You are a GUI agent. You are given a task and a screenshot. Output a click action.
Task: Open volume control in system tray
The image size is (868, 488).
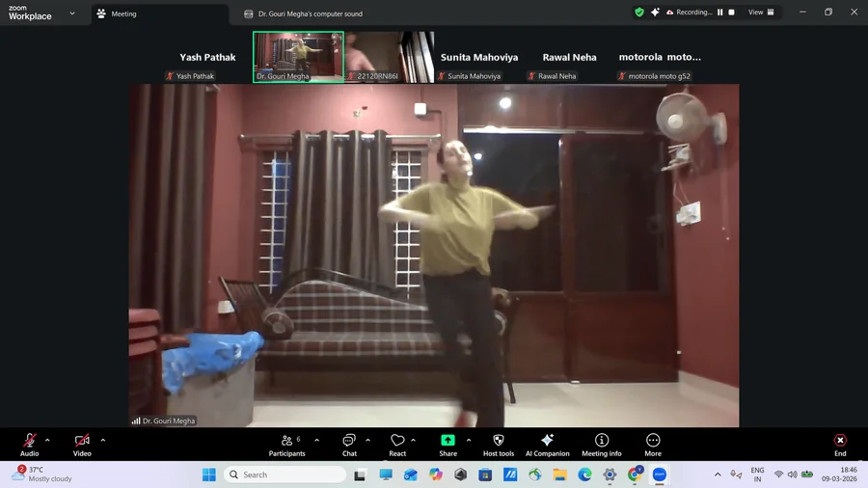pos(792,474)
